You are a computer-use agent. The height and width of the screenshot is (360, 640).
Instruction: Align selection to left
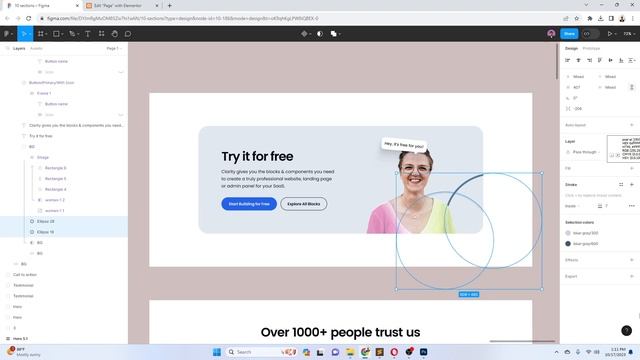pos(567,60)
